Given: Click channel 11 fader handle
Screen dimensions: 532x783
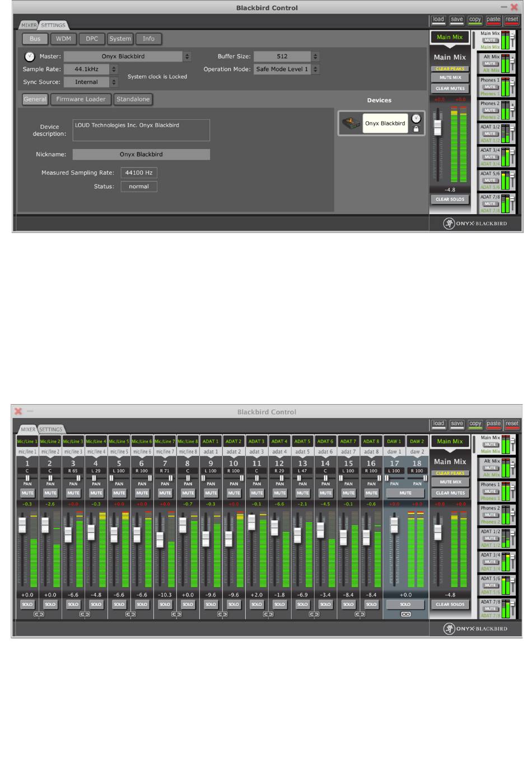Looking at the screenshot, I should 252,522.
